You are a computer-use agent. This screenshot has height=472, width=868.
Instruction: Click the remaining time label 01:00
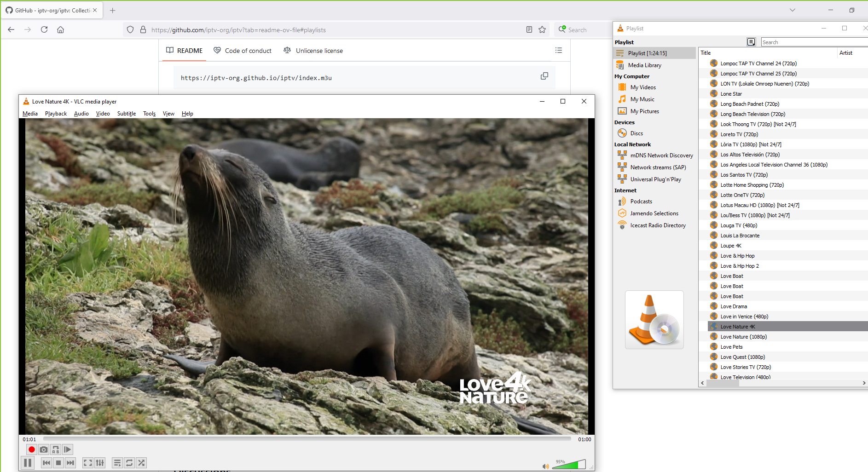click(584, 439)
